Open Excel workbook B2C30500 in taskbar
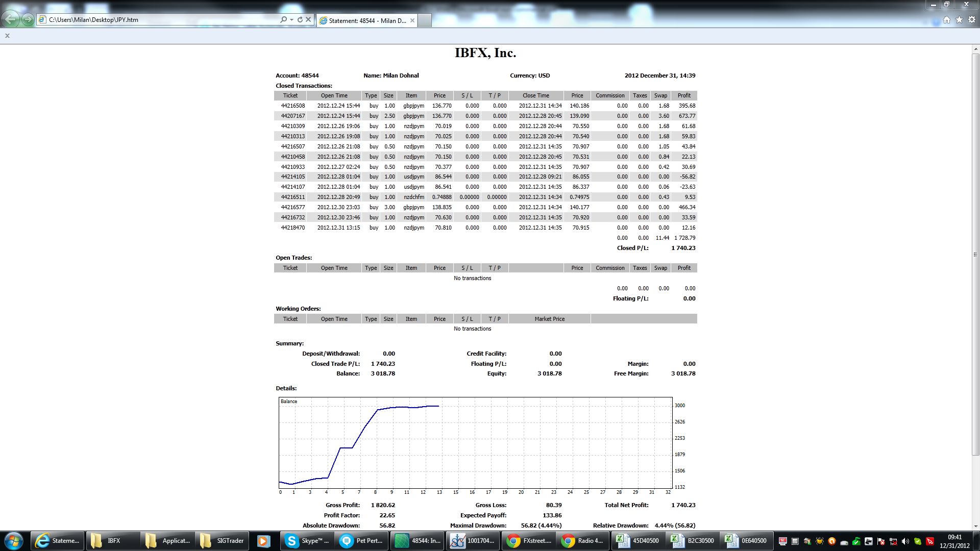The image size is (980, 551). click(x=693, y=541)
